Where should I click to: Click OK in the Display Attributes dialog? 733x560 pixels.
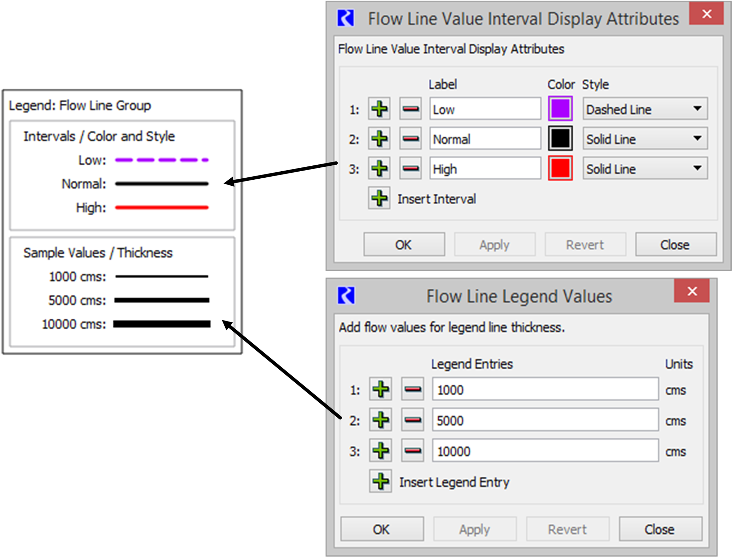[x=403, y=244]
